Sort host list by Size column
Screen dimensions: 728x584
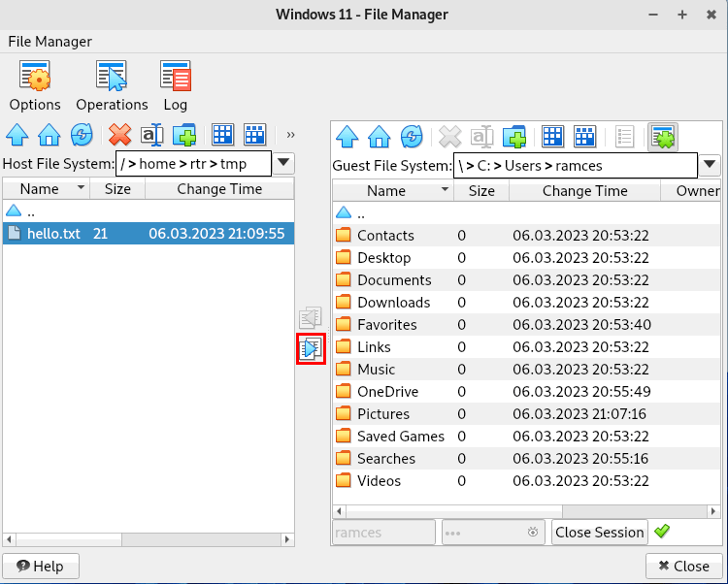(x=117, y=189)
